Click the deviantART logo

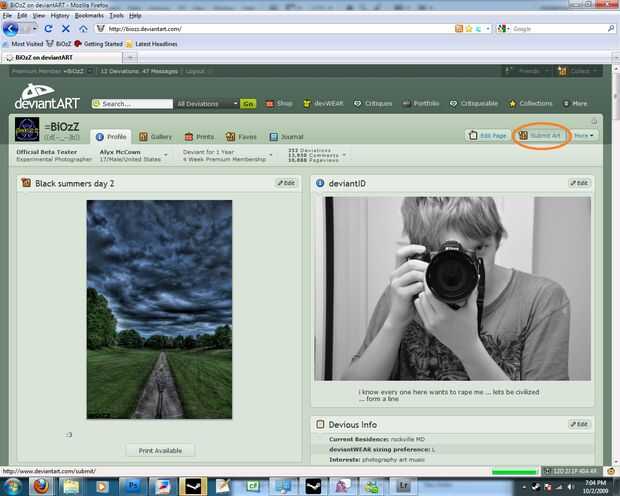(x=48, y=98)
